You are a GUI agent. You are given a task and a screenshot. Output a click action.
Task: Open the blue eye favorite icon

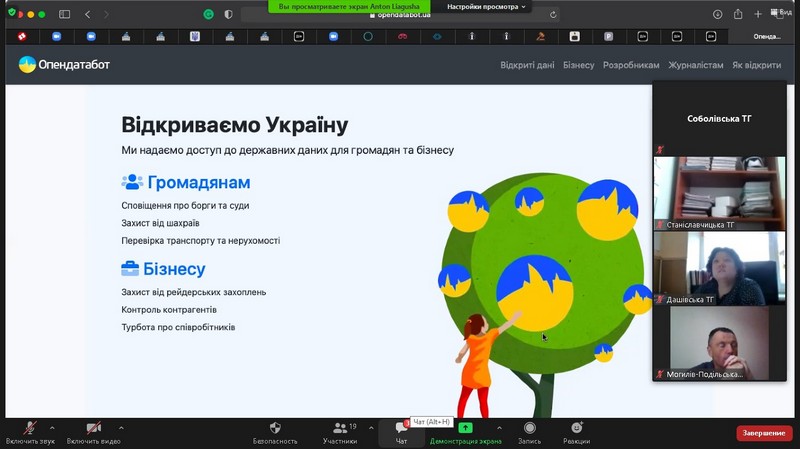point(437,36)
